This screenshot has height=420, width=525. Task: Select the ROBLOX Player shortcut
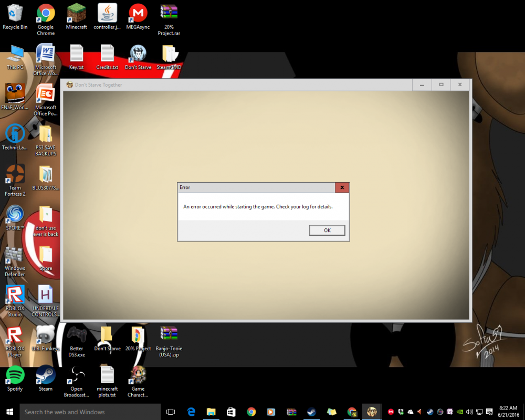pos(15,341)
